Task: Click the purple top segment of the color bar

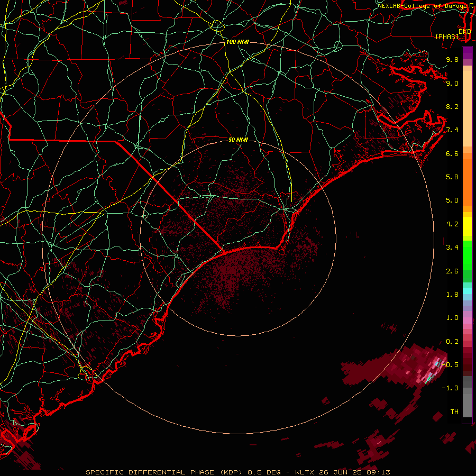Action: tap(467, 53)
